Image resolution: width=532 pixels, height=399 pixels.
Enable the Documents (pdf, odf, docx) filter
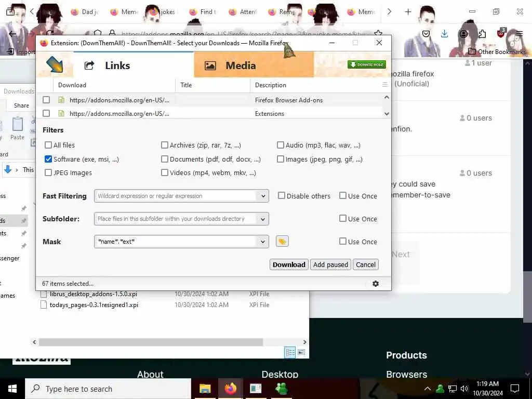165,159
